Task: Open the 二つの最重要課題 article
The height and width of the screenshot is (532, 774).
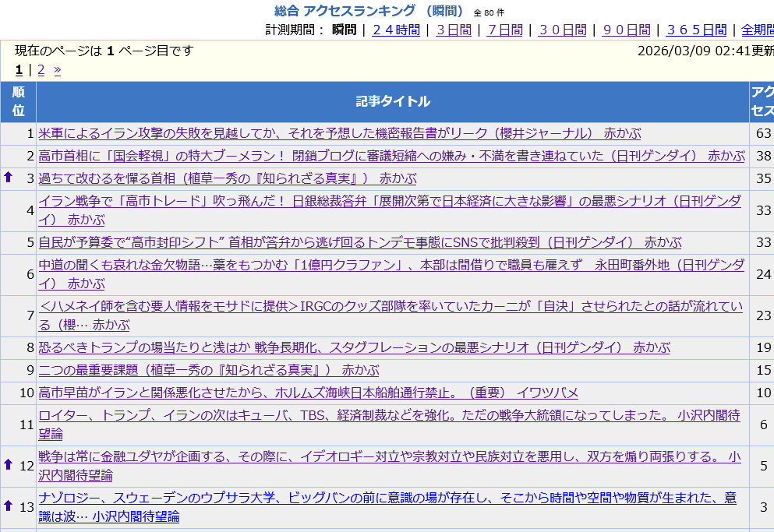Action: coord(208,370)
